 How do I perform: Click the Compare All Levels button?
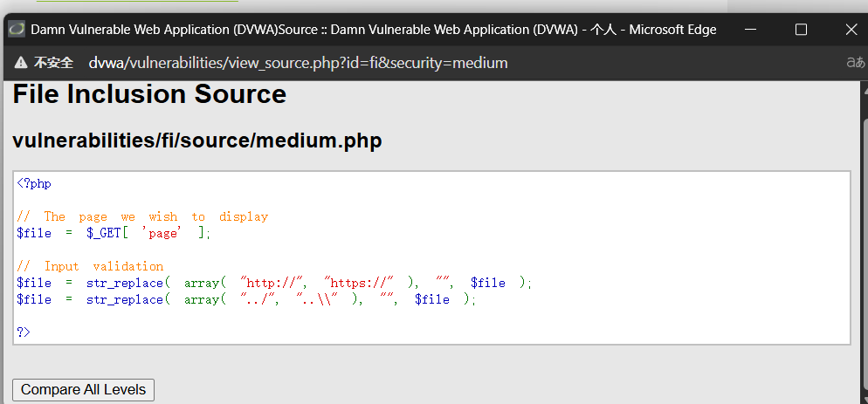[83, 390]
